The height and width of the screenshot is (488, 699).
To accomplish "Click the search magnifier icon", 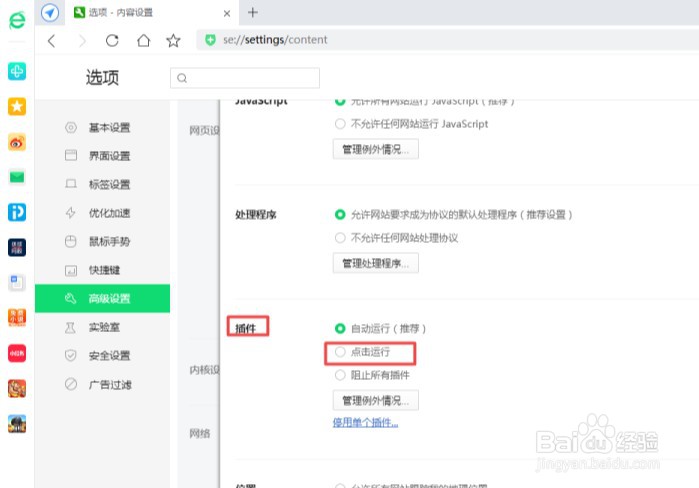I will pos(182,78).
